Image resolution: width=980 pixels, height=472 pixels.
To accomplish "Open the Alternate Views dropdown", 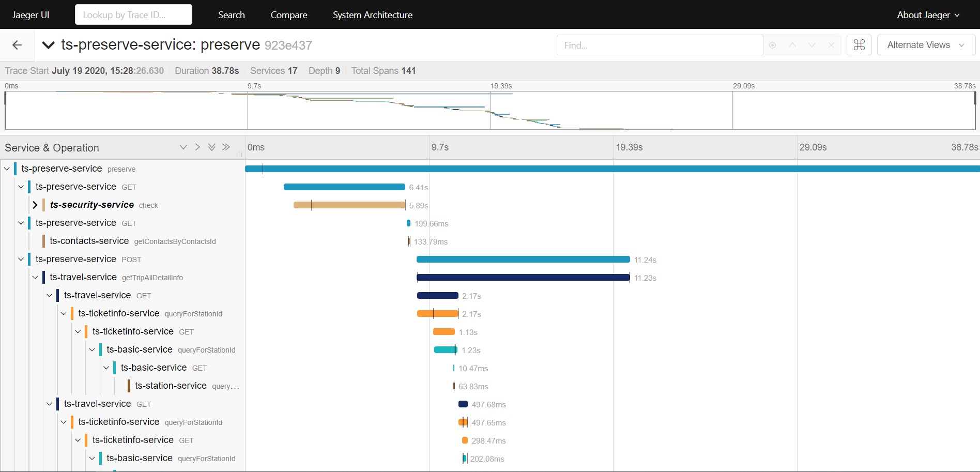I will (x=926, y=45).
